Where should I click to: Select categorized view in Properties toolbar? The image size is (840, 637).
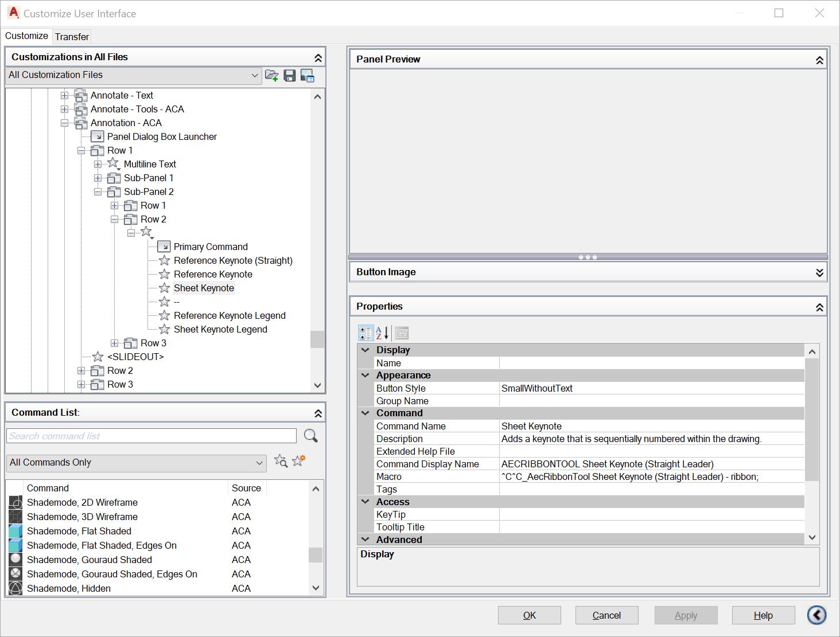click(365, 333)
